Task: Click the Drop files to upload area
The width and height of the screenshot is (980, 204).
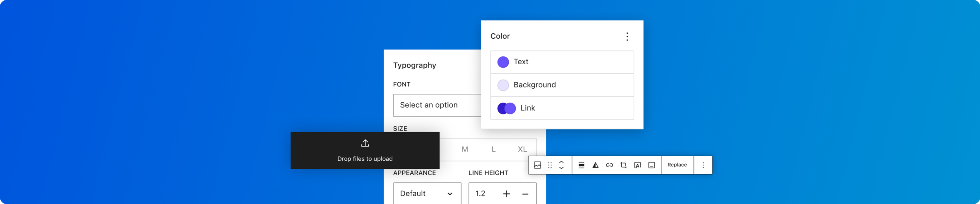Action: coord(365,150)
